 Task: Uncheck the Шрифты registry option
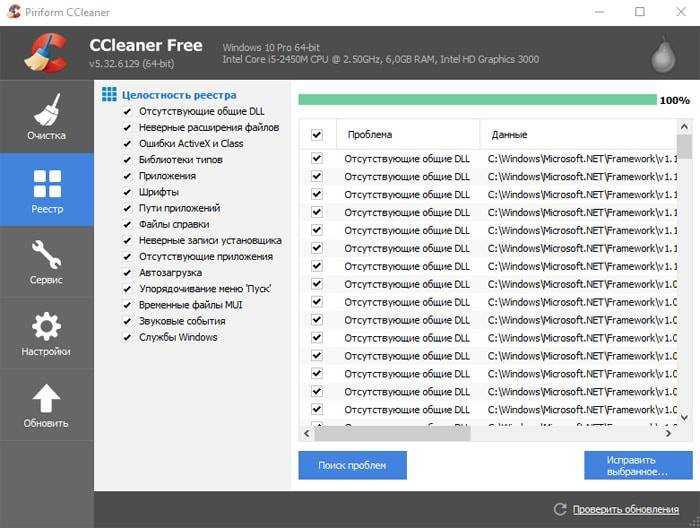coord(127,192)
